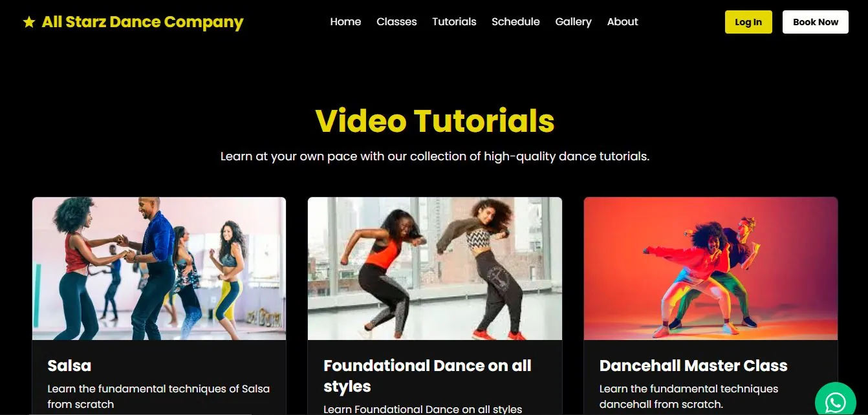
Task: Open the About navigation link
Action: 622,21
